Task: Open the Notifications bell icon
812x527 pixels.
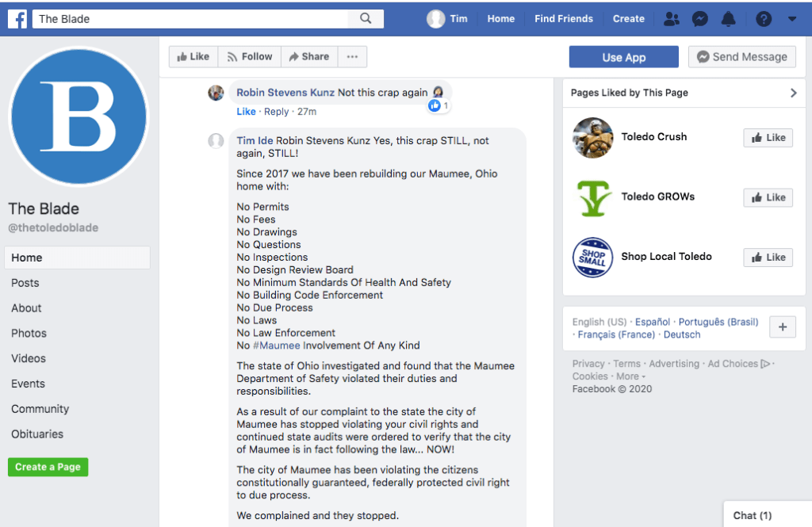Action: [728, 19]
